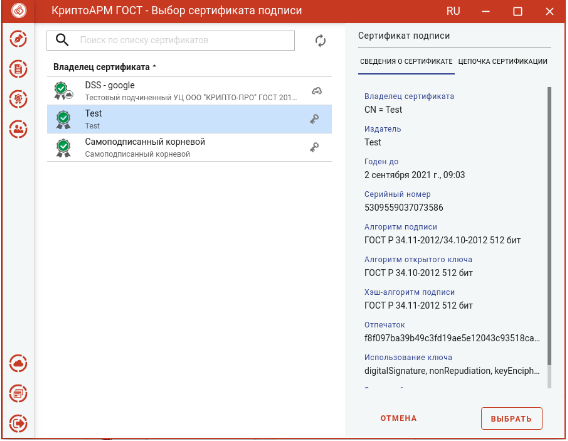Open the event log sidebar icon
This screenshot has width=568, height=441.
18,393
